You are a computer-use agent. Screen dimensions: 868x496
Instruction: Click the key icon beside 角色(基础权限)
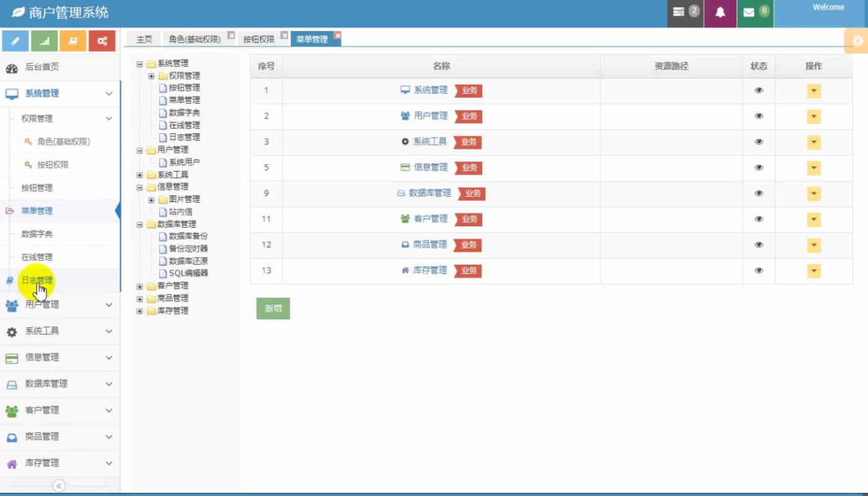(x=28, y=141)
